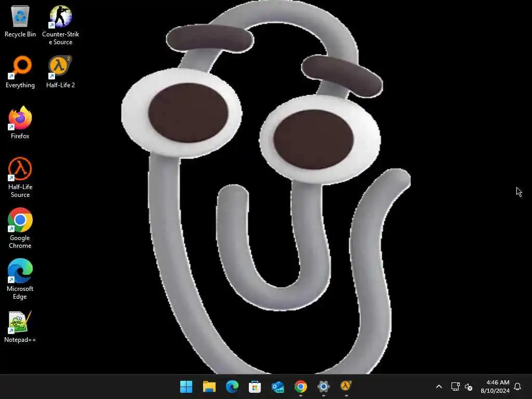The image size is (532, 399).
Task: Select the Microsoft Edge desktop shortcut
Action: point(20,279)
